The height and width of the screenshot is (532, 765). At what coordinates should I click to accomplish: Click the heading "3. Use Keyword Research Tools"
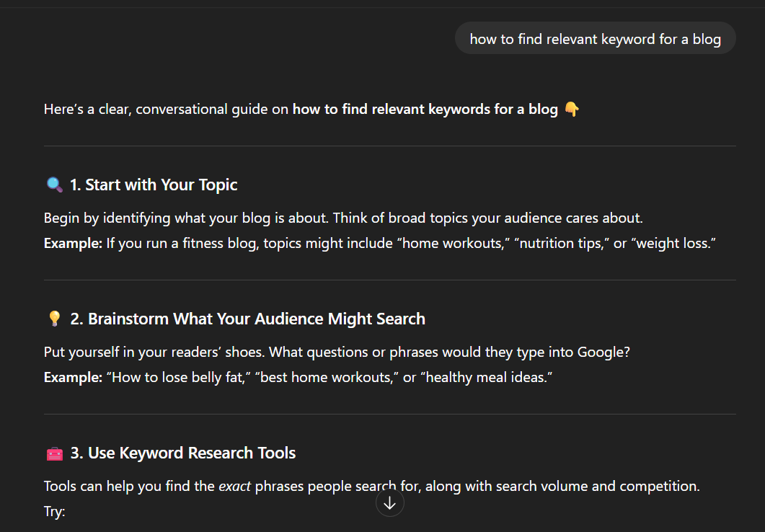(x=182, y=453)
